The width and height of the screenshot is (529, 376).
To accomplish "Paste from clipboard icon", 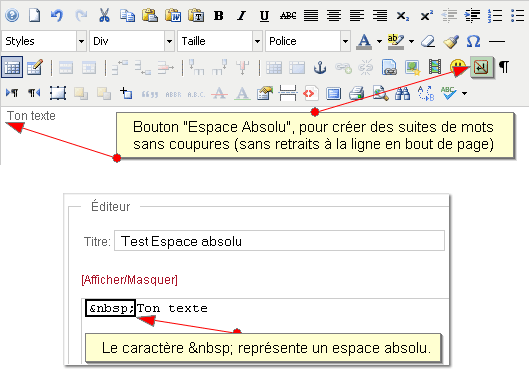I will tap(150, 16).
